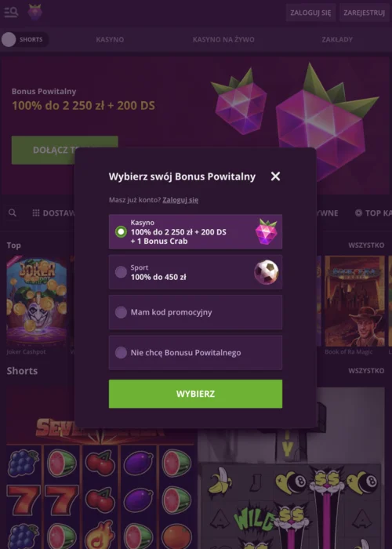Viewport: 392px width, 549px height.
Task: Switch to the KASYNO tab
Action: [x=110, y=39]
